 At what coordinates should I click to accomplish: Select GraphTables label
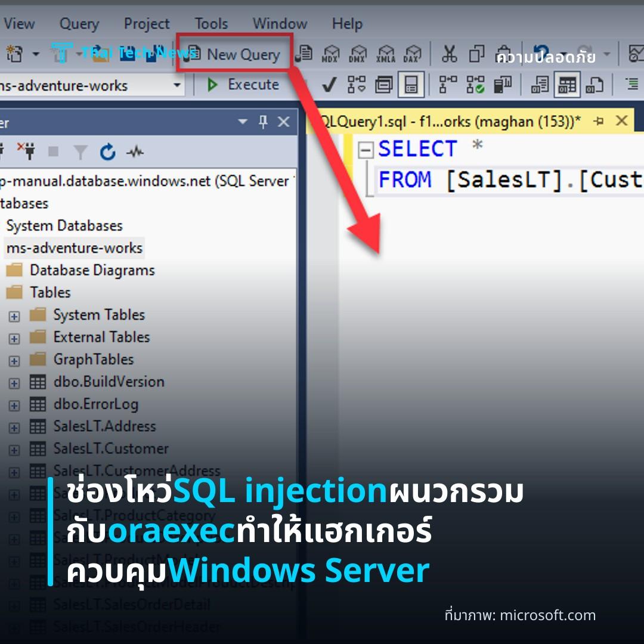pyautogui.click(x=94, y=360)
